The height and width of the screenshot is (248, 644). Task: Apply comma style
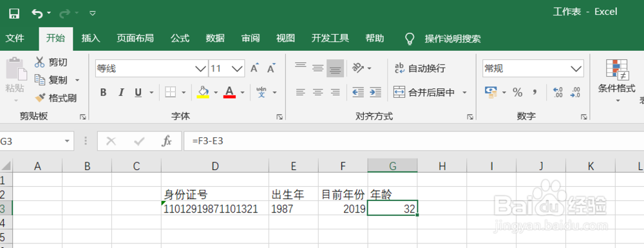pyautogui.click(x=535, y=92)
